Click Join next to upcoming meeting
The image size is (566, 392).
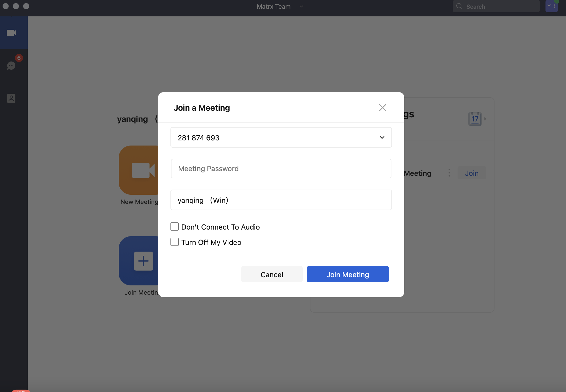(472, 173)
